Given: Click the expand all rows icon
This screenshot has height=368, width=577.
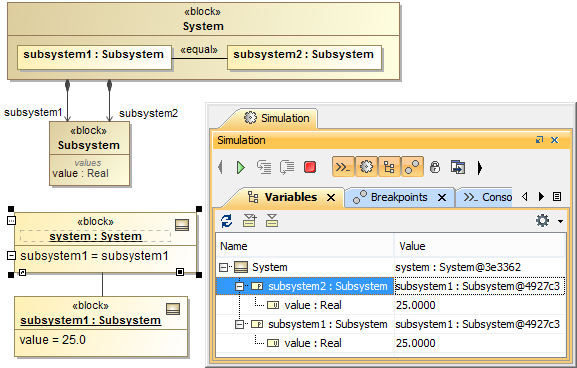Looking at the screenshot, I should 249,221.
